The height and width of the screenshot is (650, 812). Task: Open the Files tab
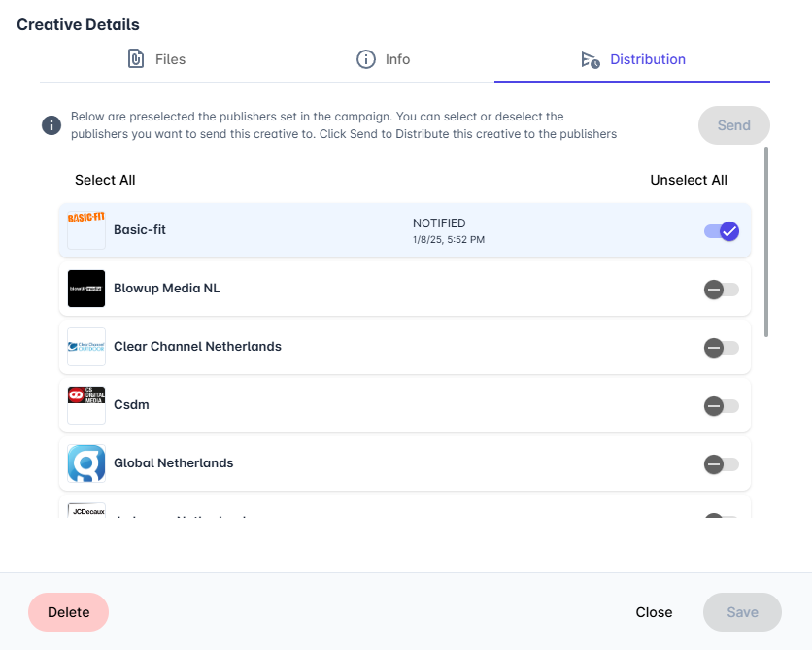(156, 59)
